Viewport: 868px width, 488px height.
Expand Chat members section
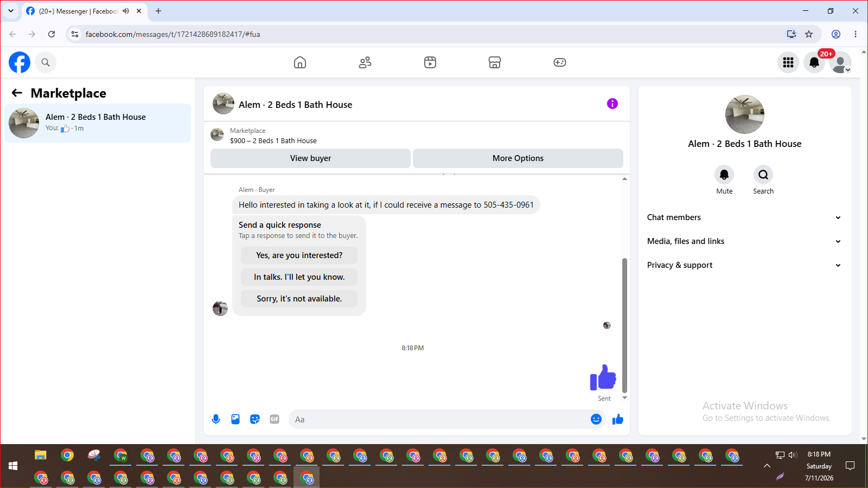[x=744, y=217]
